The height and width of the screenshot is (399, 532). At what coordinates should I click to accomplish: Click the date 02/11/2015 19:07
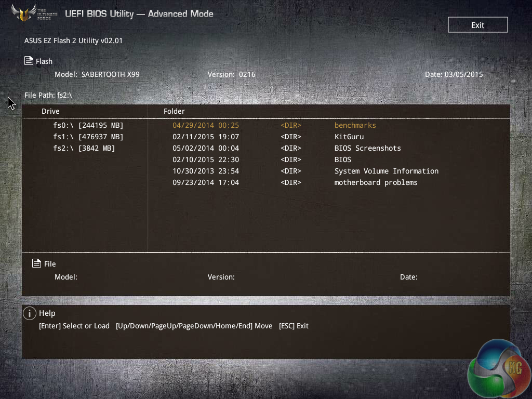click(206, 137)
